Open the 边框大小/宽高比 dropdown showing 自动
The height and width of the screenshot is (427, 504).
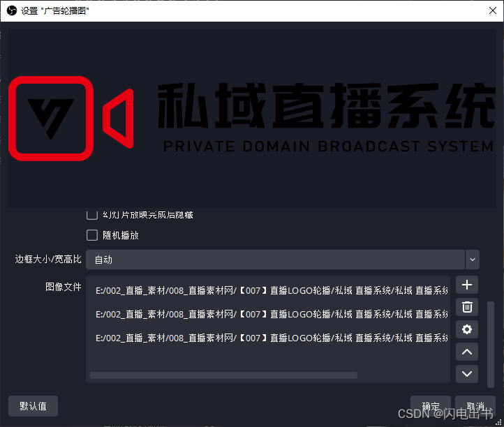(282, 260)
